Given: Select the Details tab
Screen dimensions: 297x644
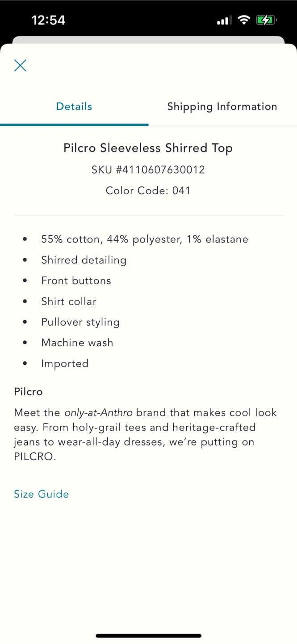Looking at the screenshot, I should point(74,106).
